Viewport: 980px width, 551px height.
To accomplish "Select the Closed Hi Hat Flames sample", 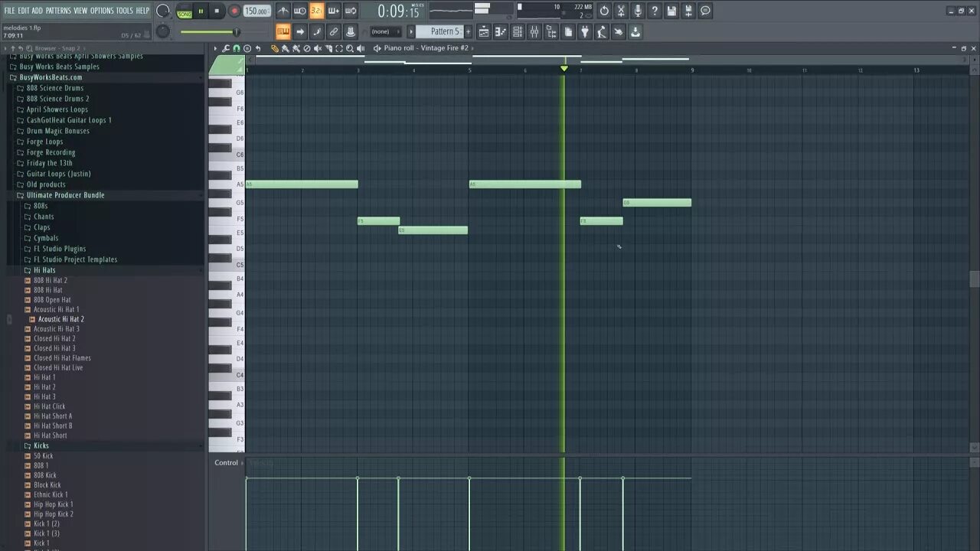I will click(62, 358).
